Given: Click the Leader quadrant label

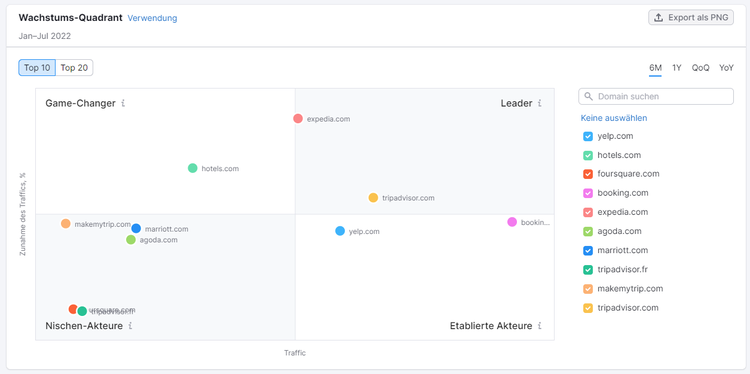Looking at the screenshot, I should coord(517,103).
